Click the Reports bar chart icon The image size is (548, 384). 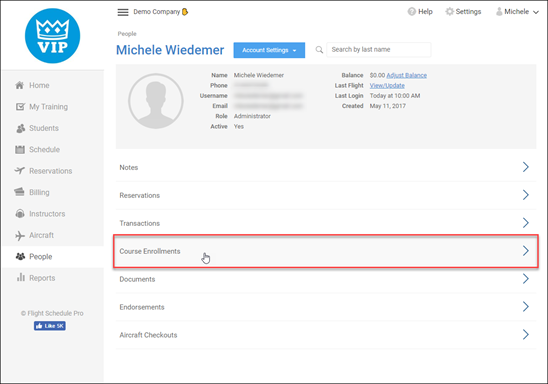[x=21, y=277]
